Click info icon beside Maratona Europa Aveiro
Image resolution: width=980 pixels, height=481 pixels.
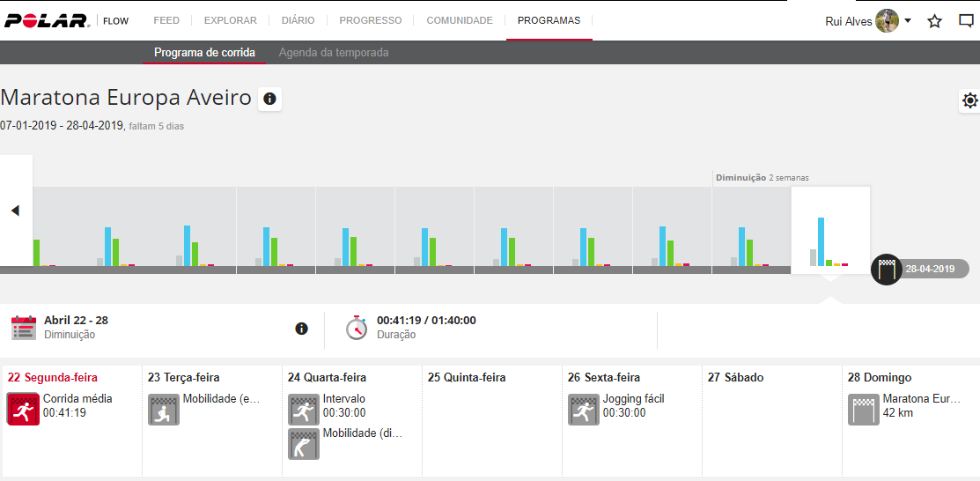click(269, 99)
